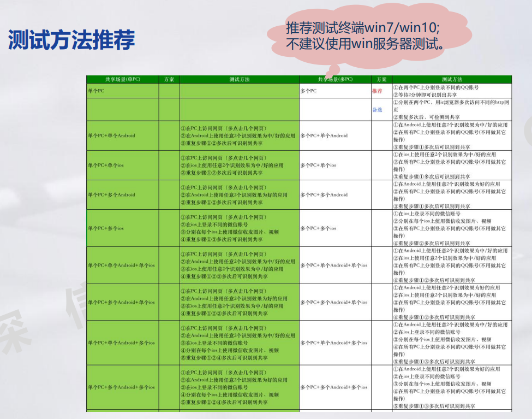Select the 单个PC+单个Android+单个ios cell
The height and width of the screenshot is (419, 532).
[x=122, y=265]
